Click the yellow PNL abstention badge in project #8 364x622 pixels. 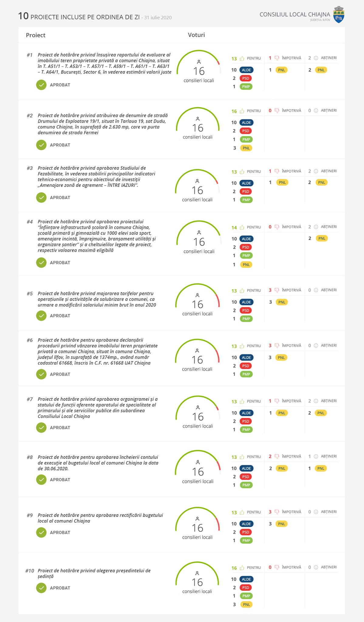tap(321, 468)
